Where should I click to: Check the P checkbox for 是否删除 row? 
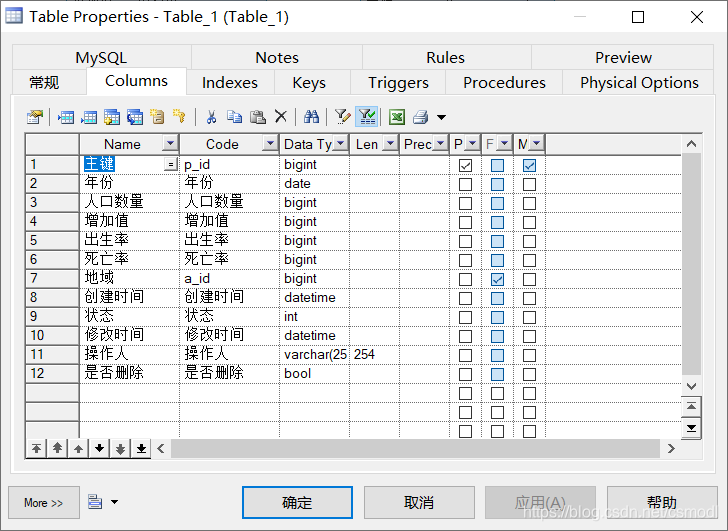click(x=465, y=375)
